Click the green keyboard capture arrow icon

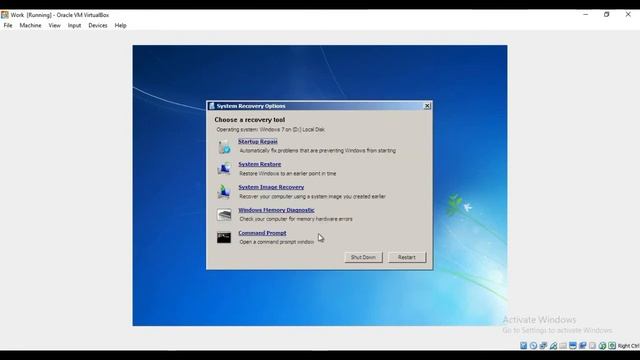(612, 346)
